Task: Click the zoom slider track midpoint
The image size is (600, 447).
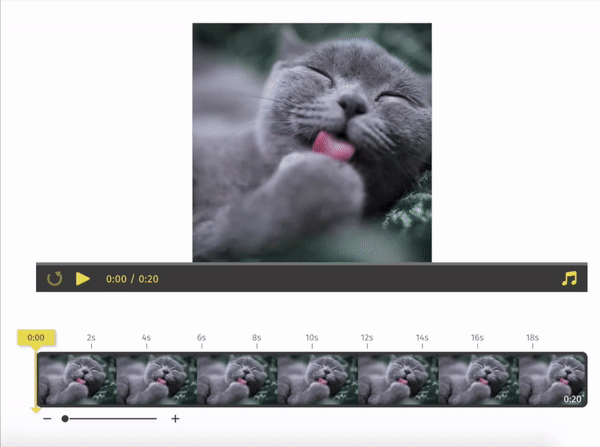Action: (111, 419)
